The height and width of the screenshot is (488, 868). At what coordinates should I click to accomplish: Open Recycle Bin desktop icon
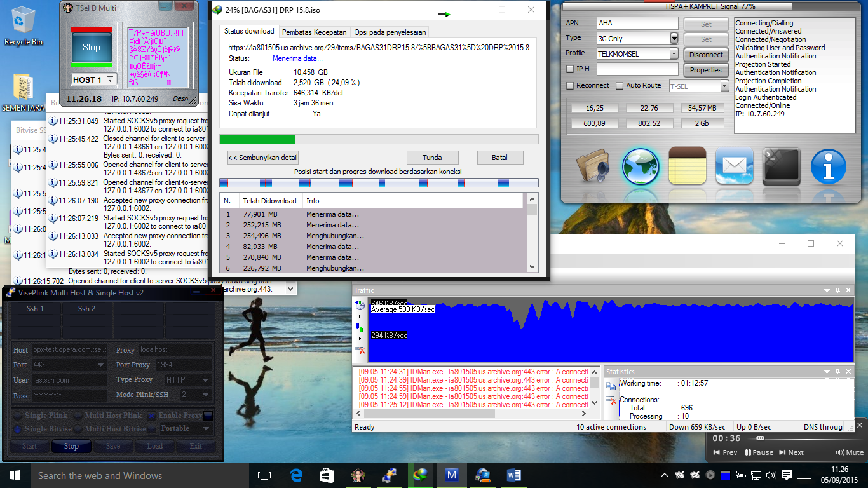(24, 25)
